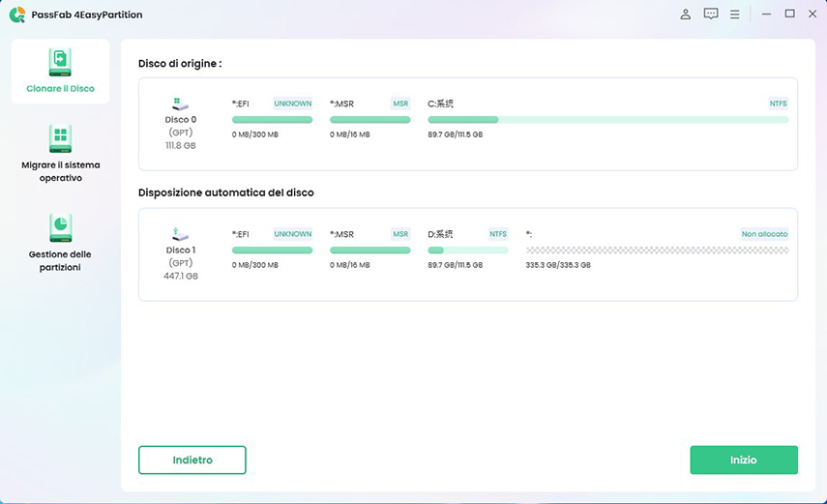Click Indietro button to go back
This screenshot has height=504, width=827.
(x=192, y=460)
